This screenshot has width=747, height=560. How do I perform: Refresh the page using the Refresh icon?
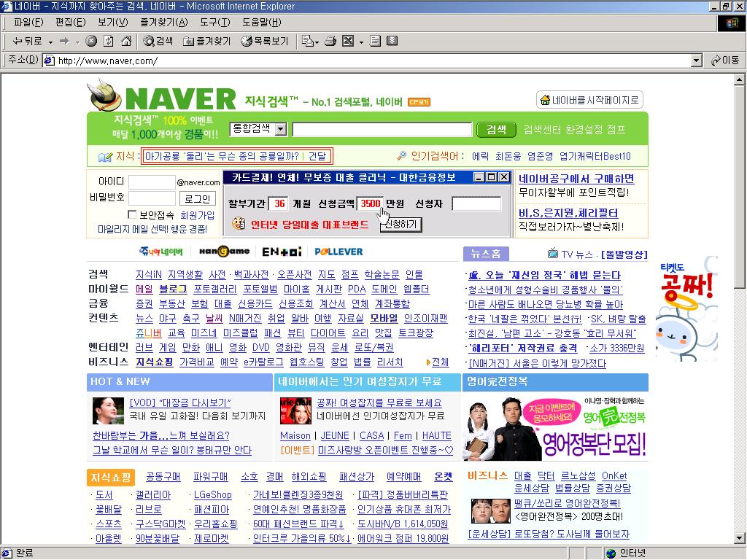pos(109,42)
